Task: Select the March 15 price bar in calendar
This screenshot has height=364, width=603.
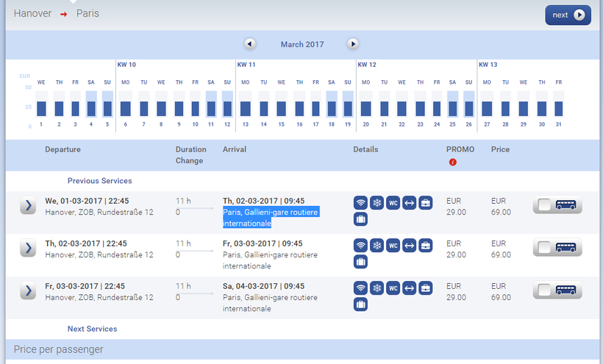Action: tap(281, 107)
